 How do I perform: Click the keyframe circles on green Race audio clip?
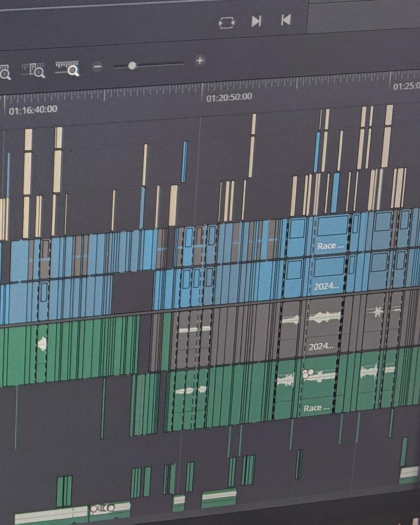307,373
